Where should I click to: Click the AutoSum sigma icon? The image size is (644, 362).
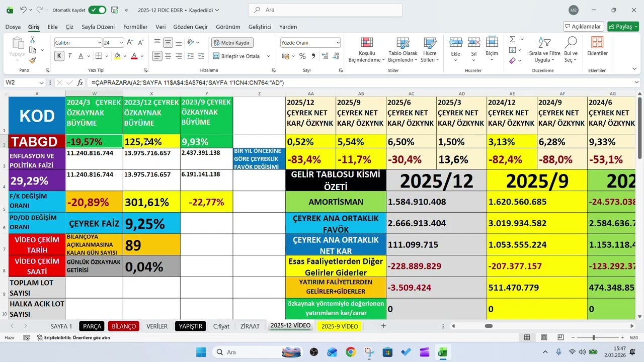(x=512, y=39)
